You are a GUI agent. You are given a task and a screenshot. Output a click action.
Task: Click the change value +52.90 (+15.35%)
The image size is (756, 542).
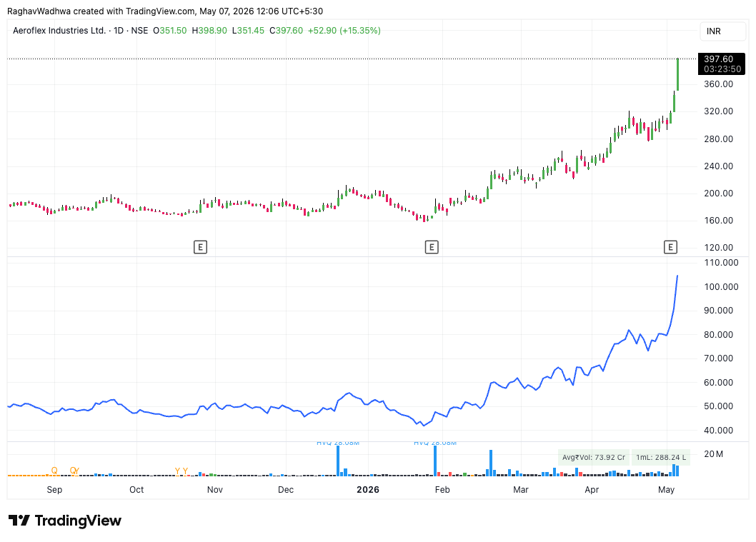pos(344,31)
